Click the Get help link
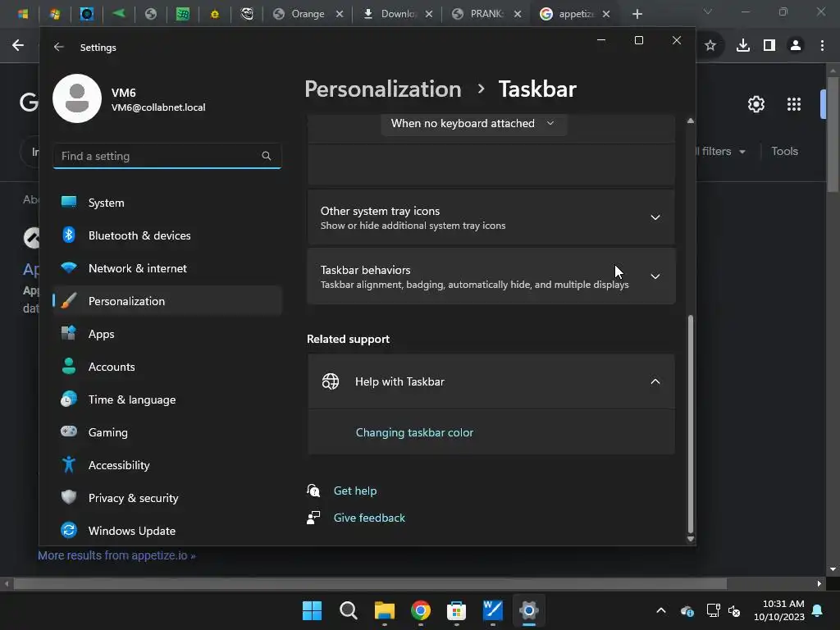 pyautogui.click(x=355, y=491)
